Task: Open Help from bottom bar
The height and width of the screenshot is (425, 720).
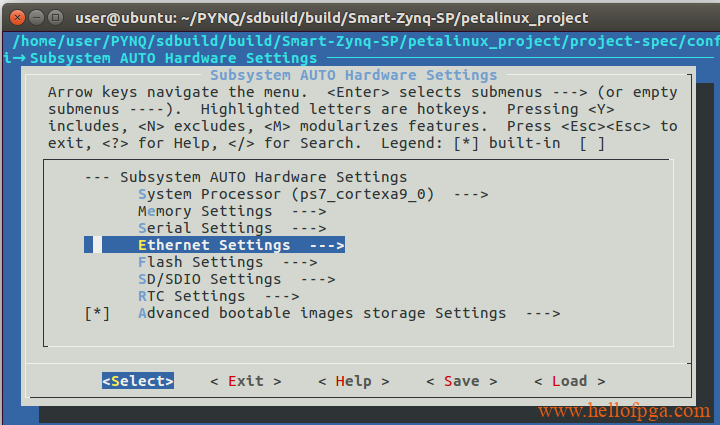Action: 354,381
